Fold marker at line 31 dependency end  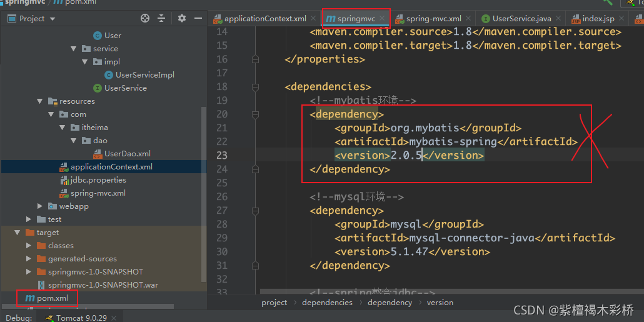coord(256,266)
